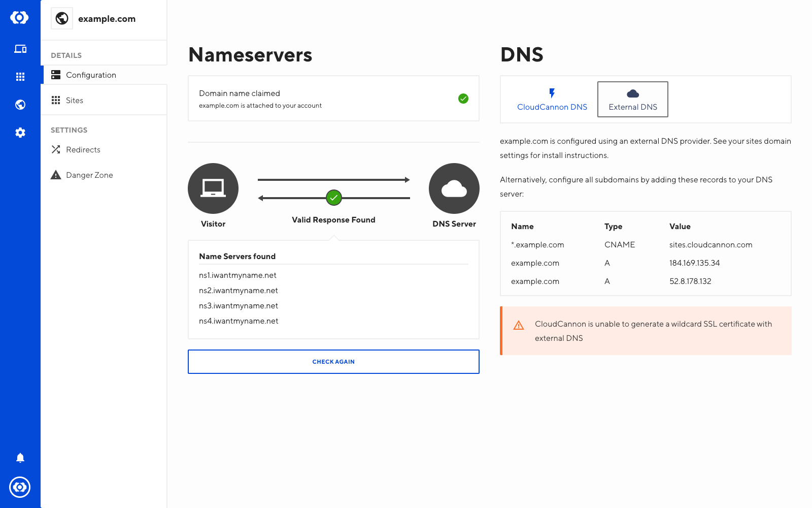Screen dimensions: 812x508
Task: Click the Visitor label
Action: coord(213,224)
